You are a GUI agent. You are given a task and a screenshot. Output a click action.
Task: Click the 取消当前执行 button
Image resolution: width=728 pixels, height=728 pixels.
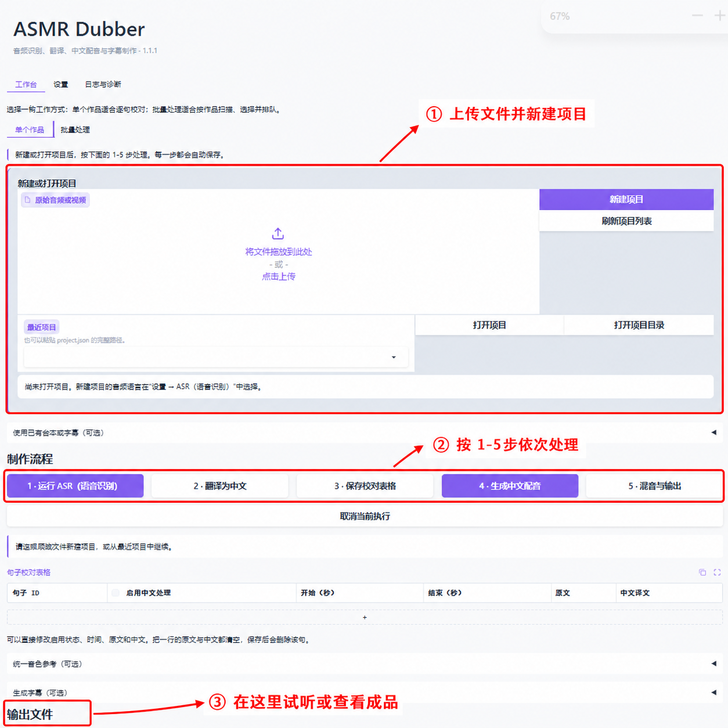[x=365, y=516]
